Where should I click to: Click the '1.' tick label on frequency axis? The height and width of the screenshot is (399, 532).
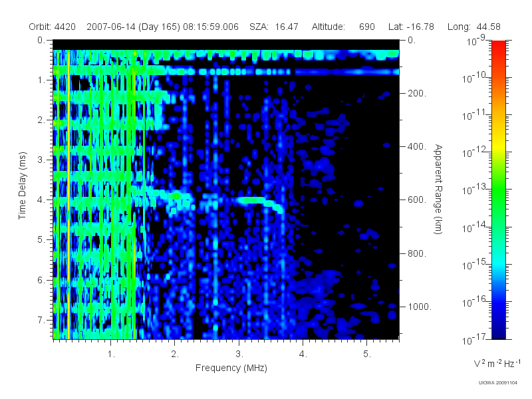(x=111, y=354)
